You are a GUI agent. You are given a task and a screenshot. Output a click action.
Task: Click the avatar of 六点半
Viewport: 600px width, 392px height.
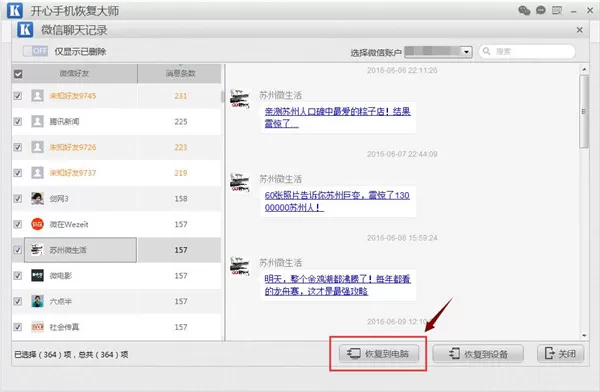click(x=37, y=301)
